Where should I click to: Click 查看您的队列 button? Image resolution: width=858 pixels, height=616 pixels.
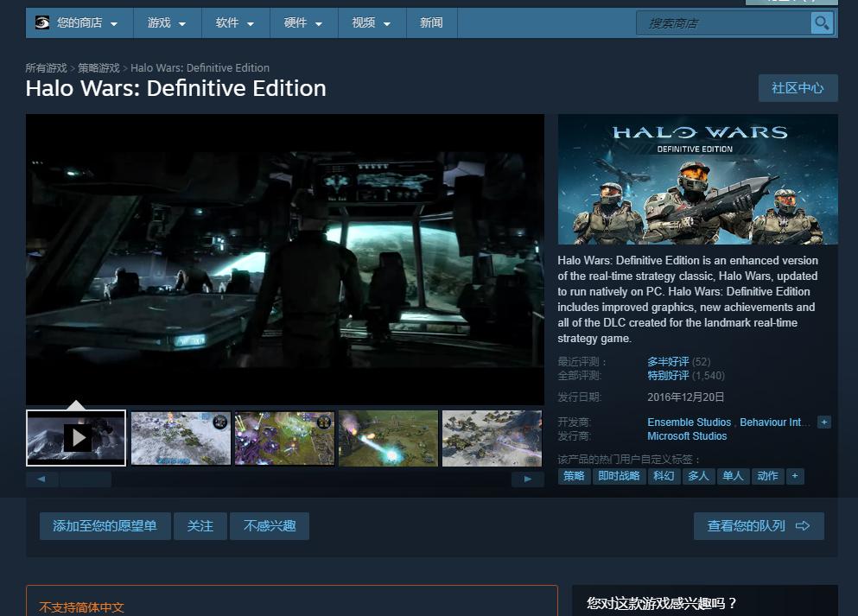759,526
